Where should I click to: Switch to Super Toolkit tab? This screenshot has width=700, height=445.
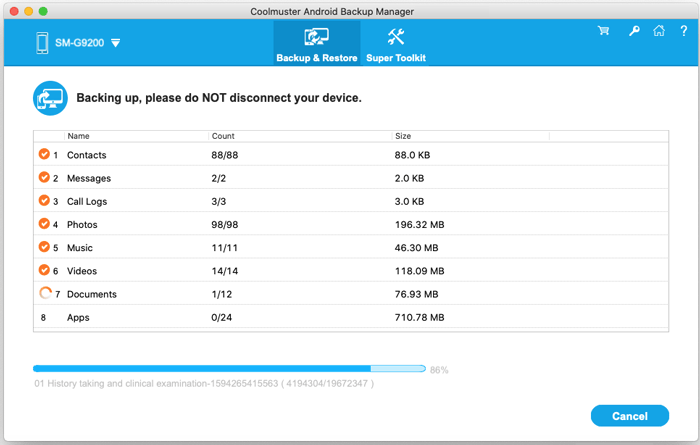396,43
